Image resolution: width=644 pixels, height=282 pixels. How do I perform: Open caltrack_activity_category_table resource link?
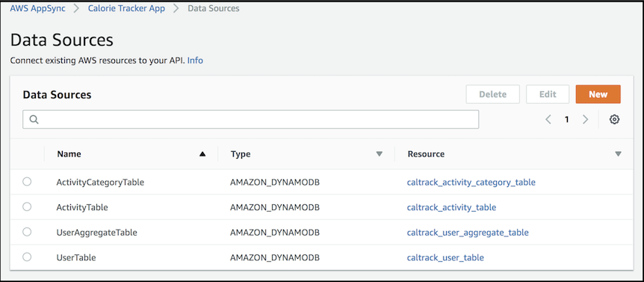(471, 182)
